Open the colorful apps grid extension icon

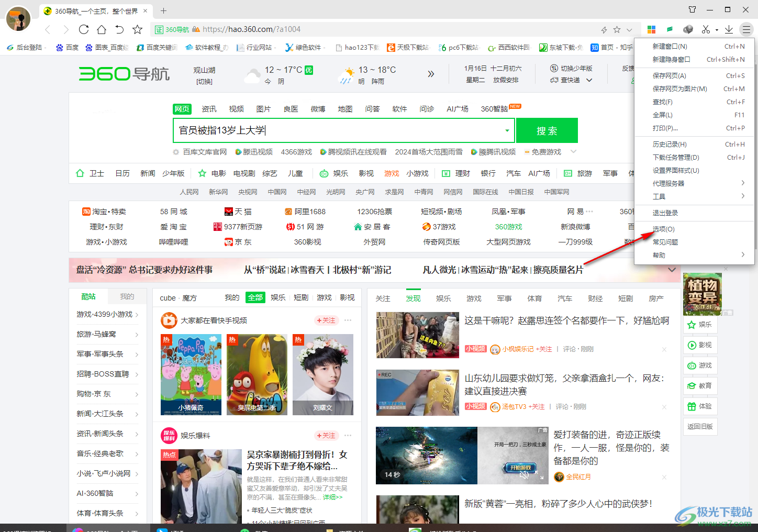tap(651, 29)
